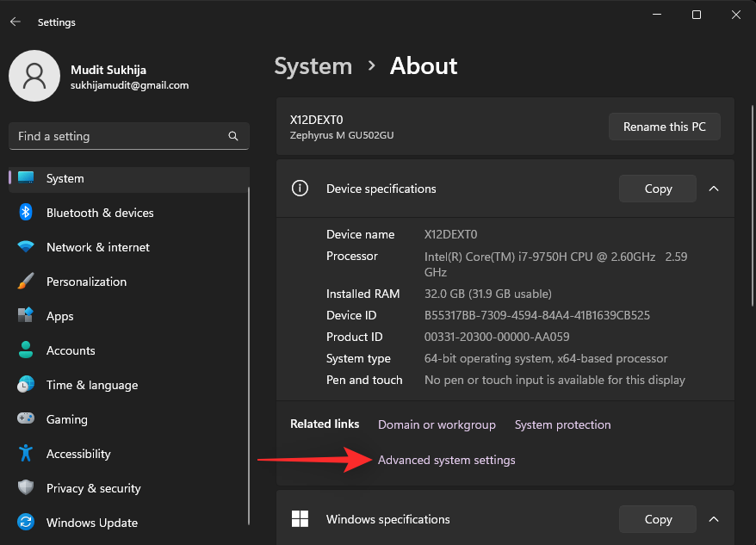The image size is (756, 545).
Task: Collapse the Device specifications section
Action: tap(714, 189)
